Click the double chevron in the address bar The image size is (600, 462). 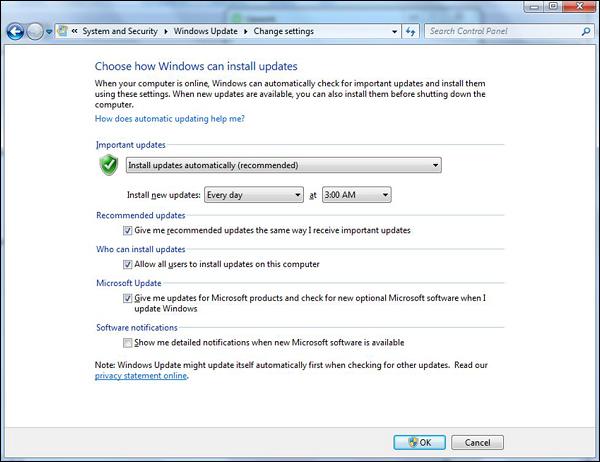(x=74, y=31)
